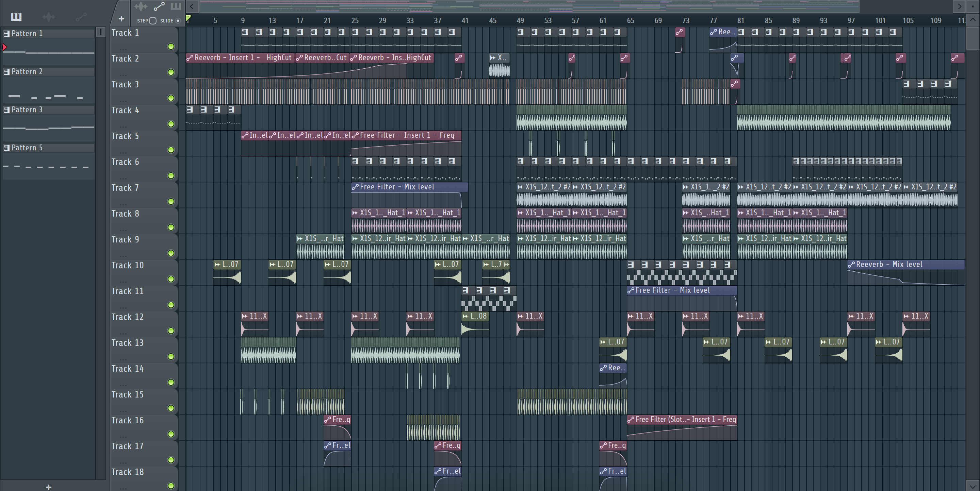Show automation clips filter in picker panel

click(x=81, y=17)
